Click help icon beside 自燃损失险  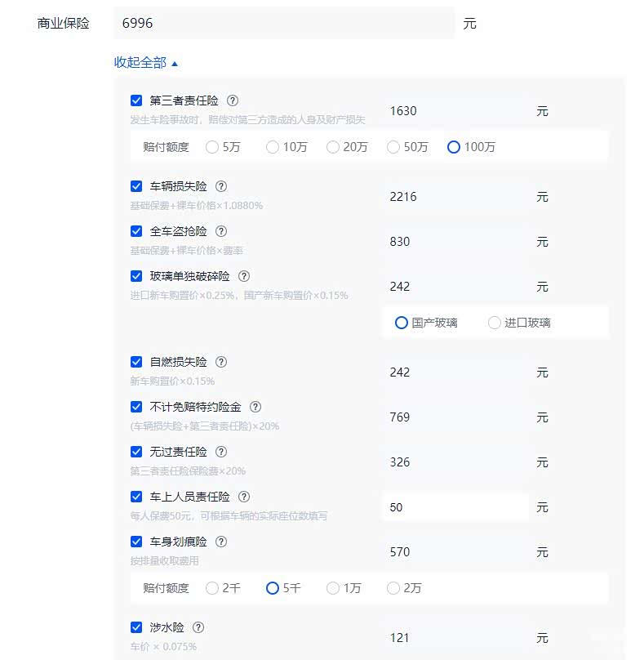221,362
